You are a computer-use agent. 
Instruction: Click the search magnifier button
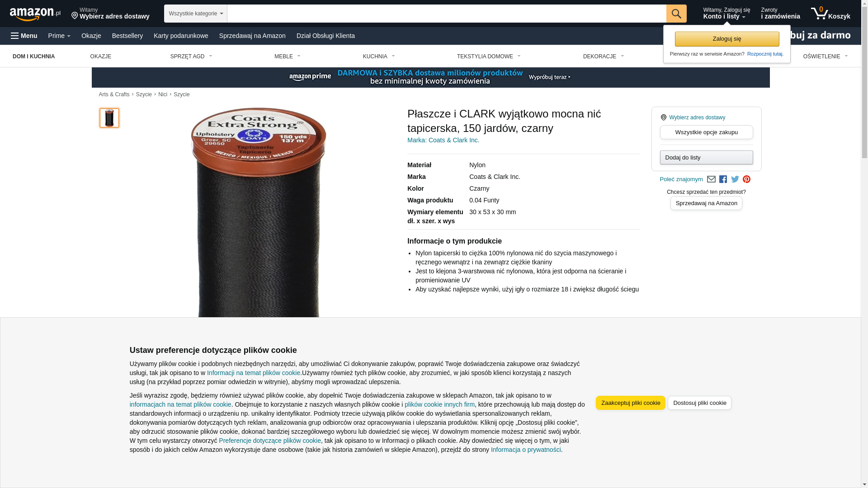tap(676, 14)
